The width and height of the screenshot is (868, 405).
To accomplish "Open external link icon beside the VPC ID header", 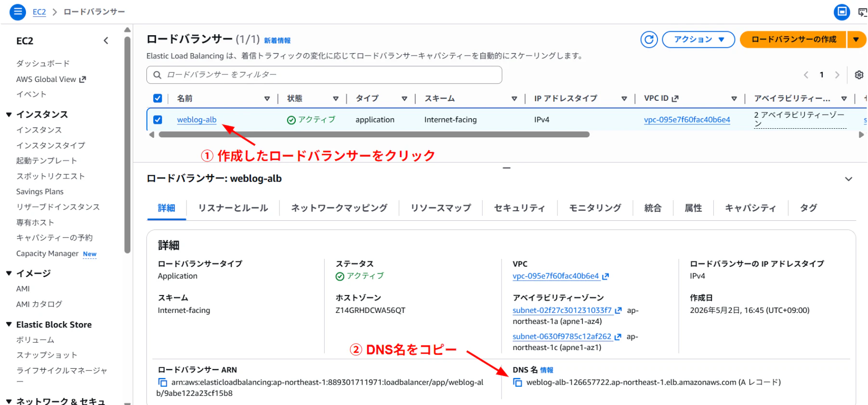I will tap(675, 98).
